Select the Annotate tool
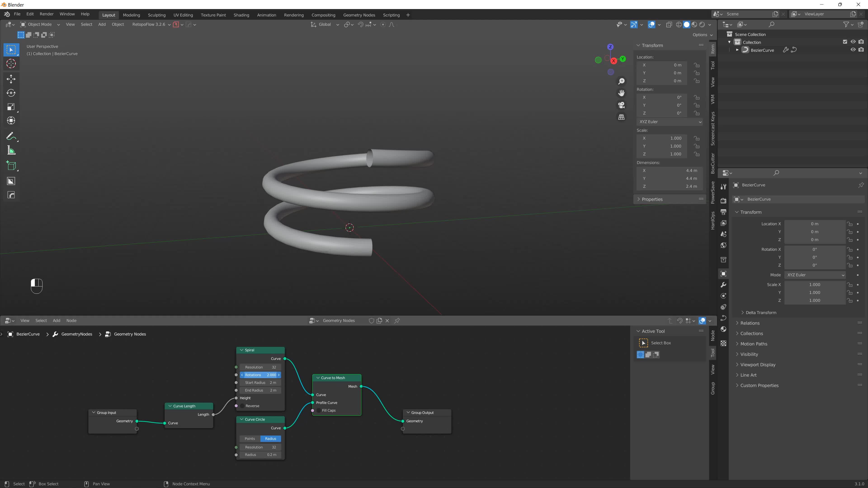 tap(11, 136)
